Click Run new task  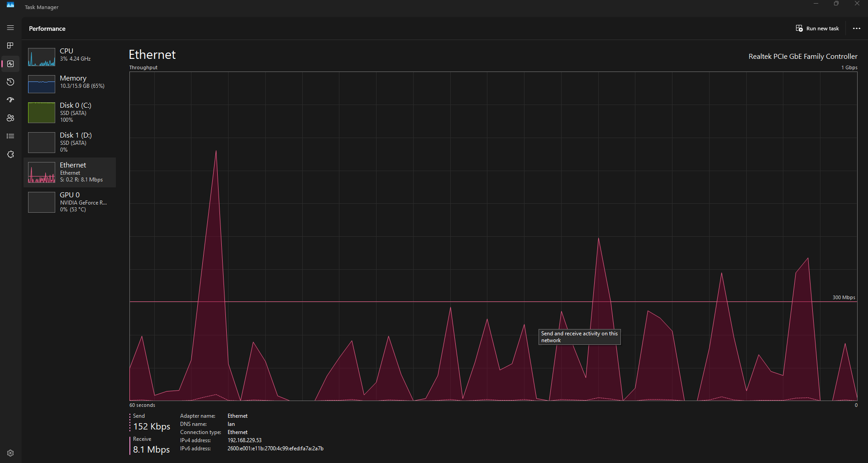pos(817,28)
